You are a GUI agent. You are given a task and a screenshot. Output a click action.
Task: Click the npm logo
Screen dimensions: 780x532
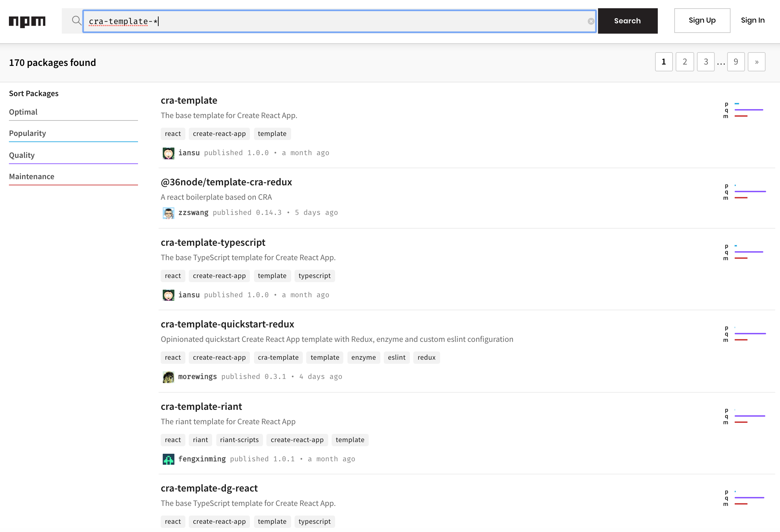tap(27, 21)
